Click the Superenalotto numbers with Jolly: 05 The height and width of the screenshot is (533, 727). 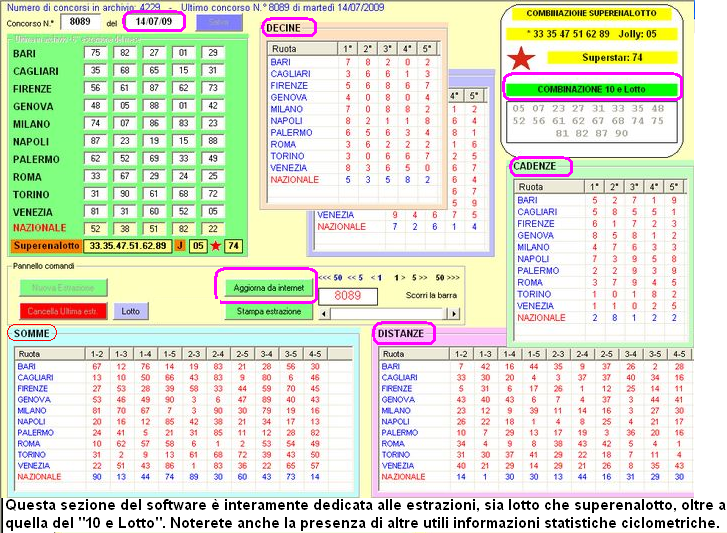592,34
